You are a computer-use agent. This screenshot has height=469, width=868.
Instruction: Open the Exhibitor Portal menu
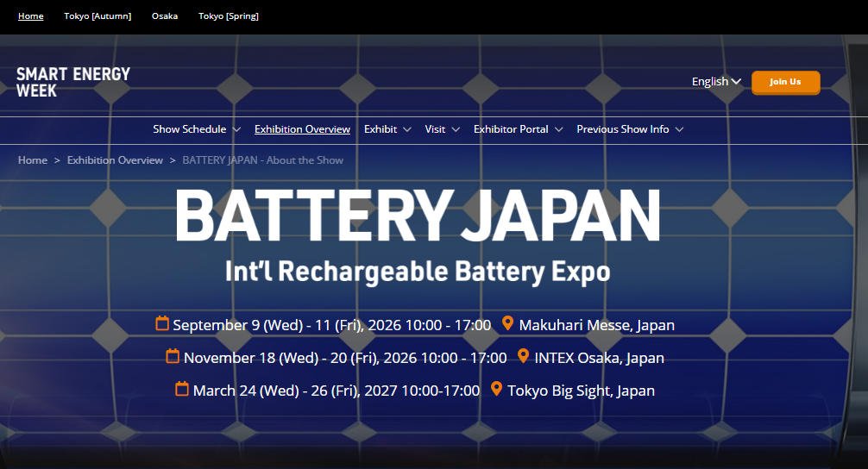pos(511,128)
